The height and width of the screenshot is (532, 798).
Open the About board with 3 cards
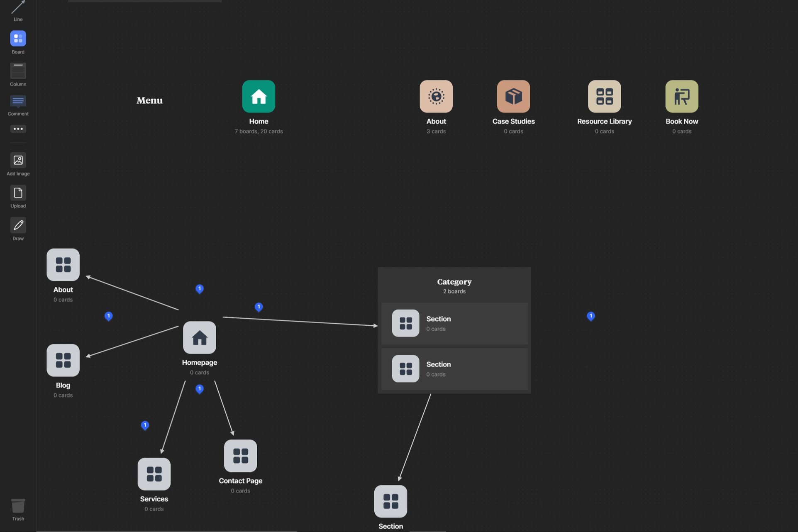(436, 96)
